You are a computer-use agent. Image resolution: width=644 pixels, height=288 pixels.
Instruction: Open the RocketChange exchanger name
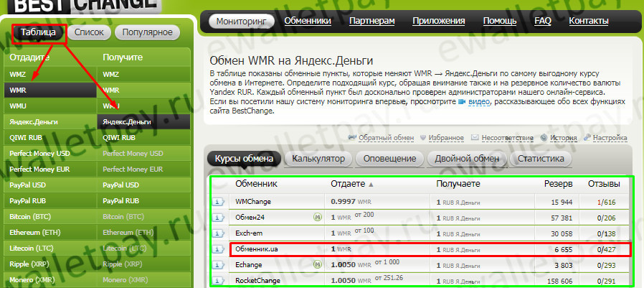click(258, 280)
